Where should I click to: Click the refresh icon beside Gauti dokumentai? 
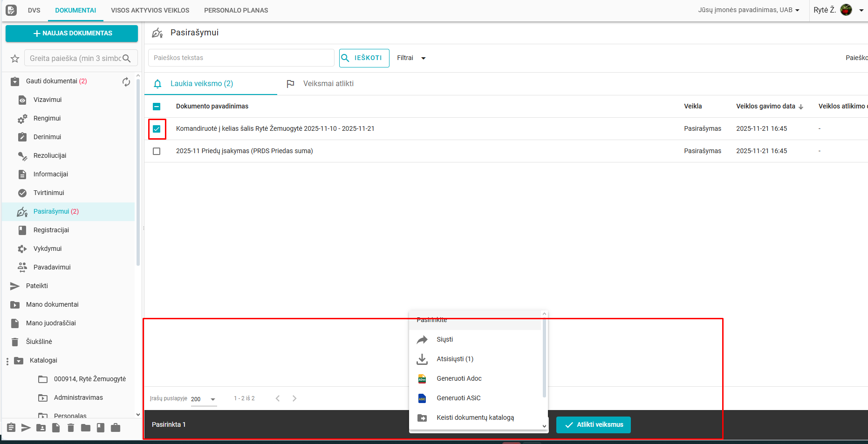coord(126,82)
